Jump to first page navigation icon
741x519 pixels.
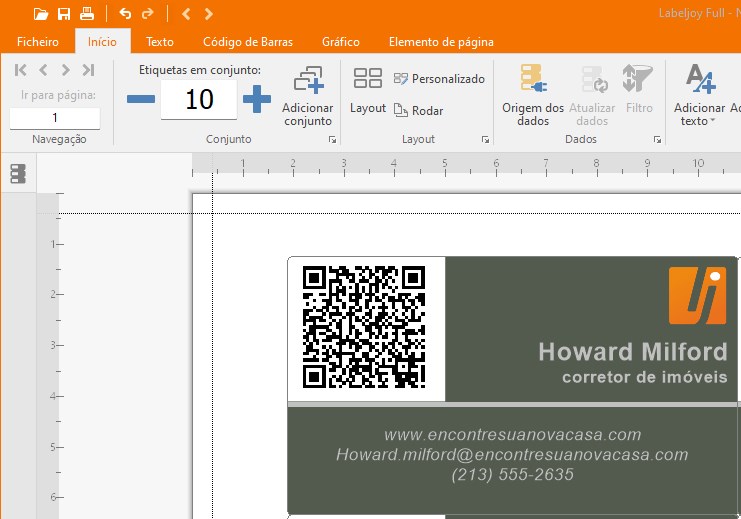[x=20, y=70]
